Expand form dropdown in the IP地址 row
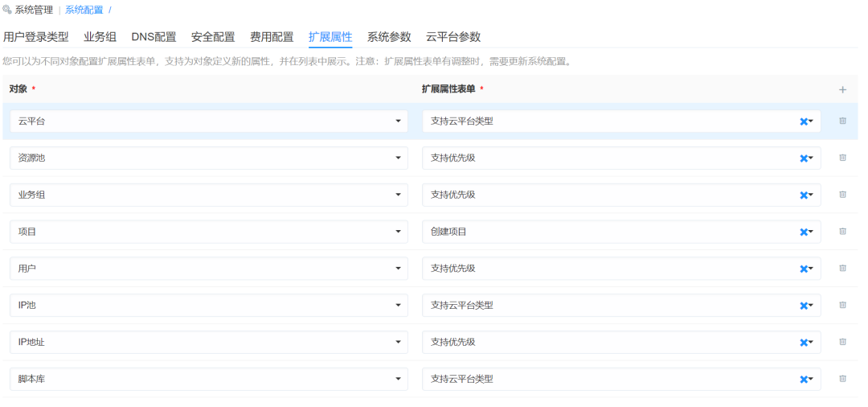Image resolution: width=868 pixels, height=407 pixels. click(x=811, y=342)
